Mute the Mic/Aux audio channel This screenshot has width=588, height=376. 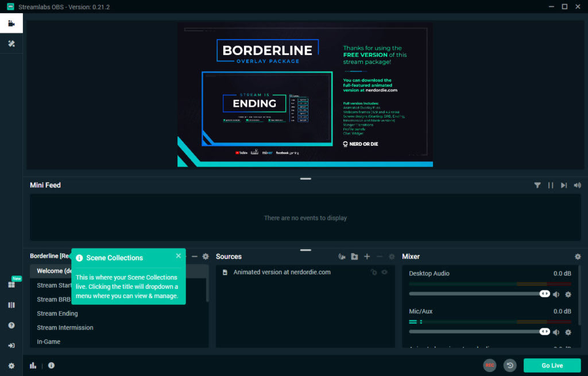point(556,332)
